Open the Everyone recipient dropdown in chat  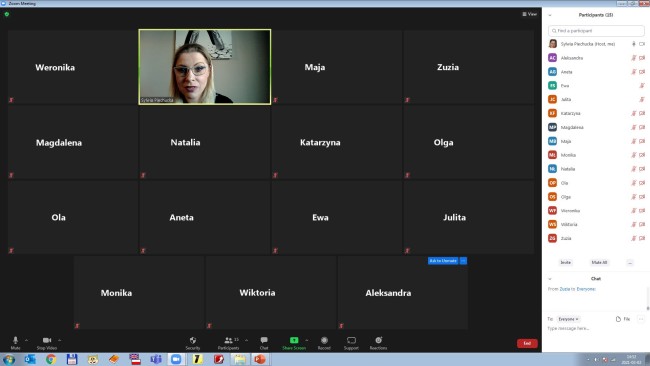tap(568, 319)
